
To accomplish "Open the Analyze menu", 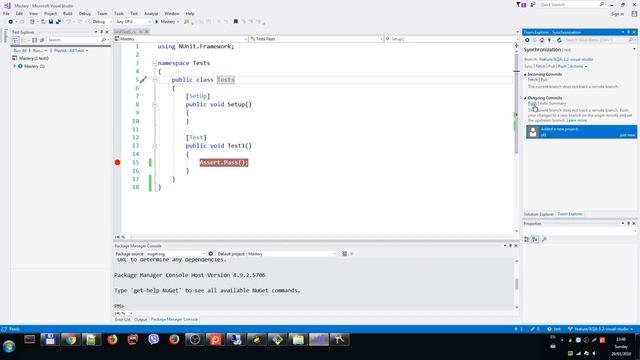I will (151, 13).
